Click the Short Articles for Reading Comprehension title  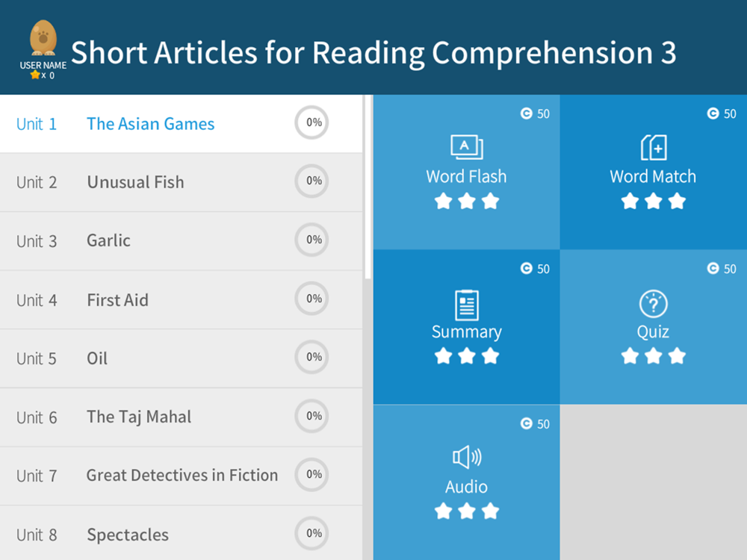coord(373,52)
